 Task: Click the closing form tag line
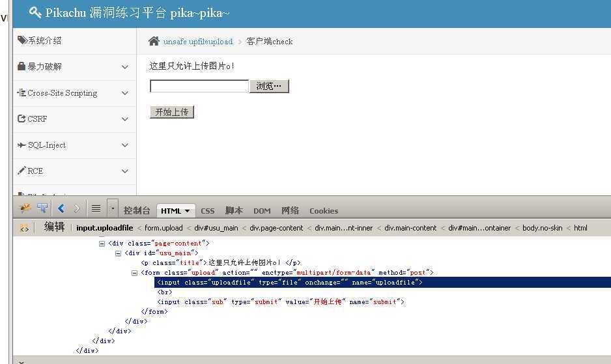(154, 312)
